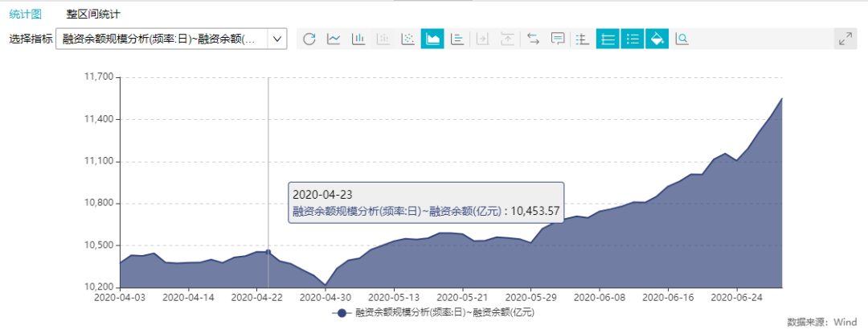Click the dotted axis settings icon
868x334 pixels.
582,39
